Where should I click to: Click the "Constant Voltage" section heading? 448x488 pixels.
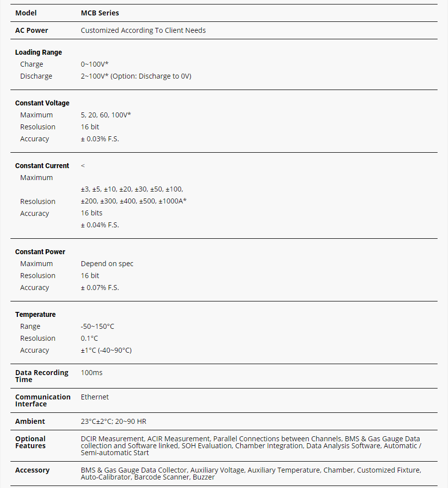(42, 103)
